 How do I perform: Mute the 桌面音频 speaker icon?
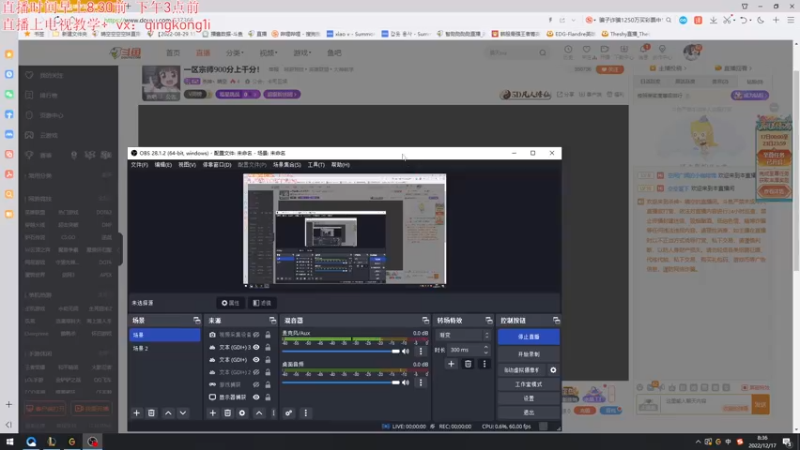(x=406, y=382)
